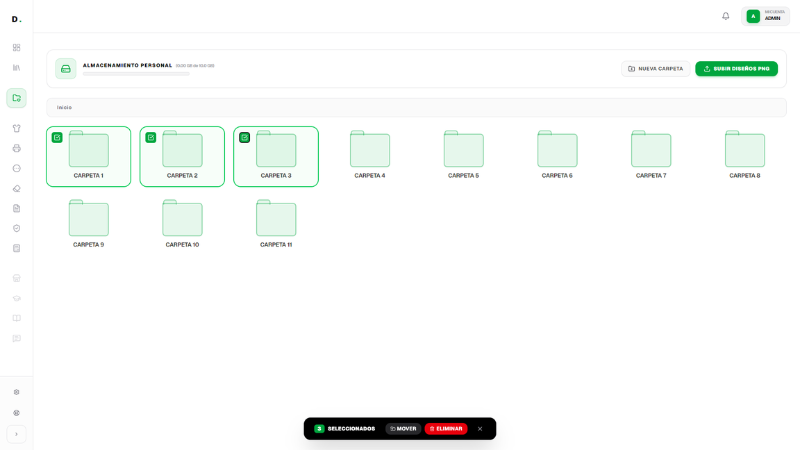This screenshot has width=800, height=450.
Task: Open the help lifebuoy sidebar icon
Action: click(x=16, y=413)
